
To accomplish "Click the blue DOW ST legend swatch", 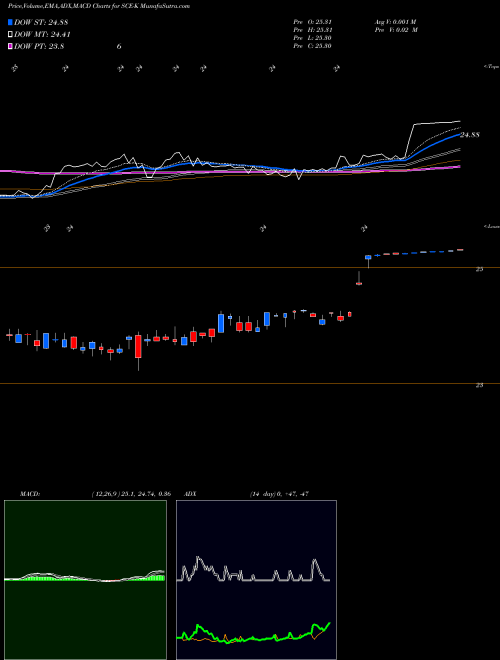I will [x=10, y=22].
